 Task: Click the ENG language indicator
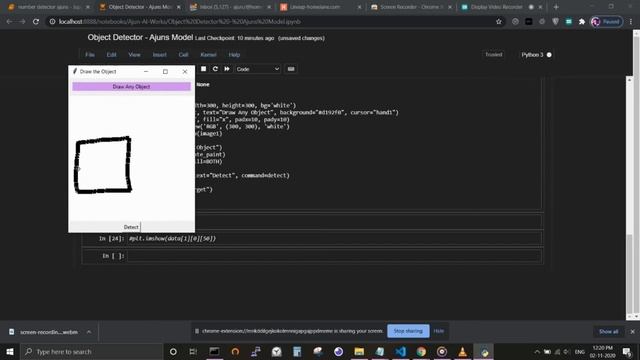click(580, 352)
